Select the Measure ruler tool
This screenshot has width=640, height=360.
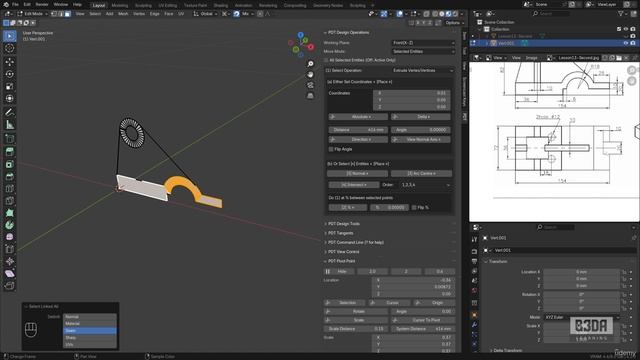point(9,125)
